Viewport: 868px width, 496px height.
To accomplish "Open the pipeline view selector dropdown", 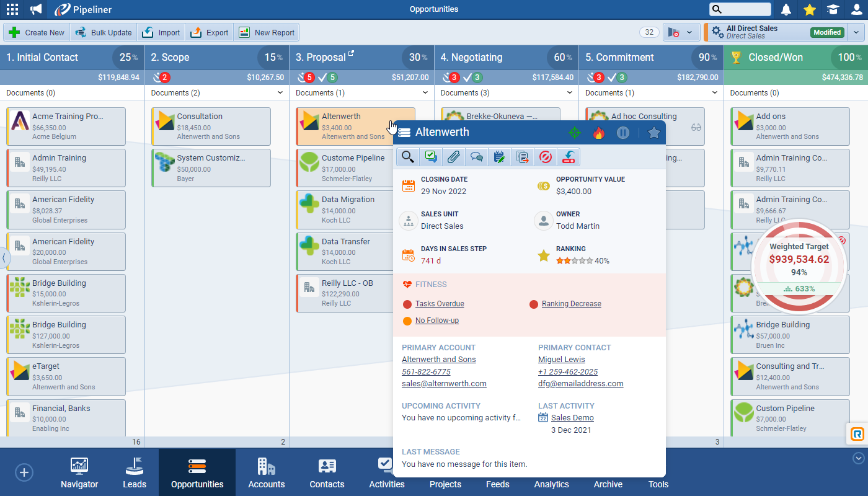I will (x=681, y=32).
